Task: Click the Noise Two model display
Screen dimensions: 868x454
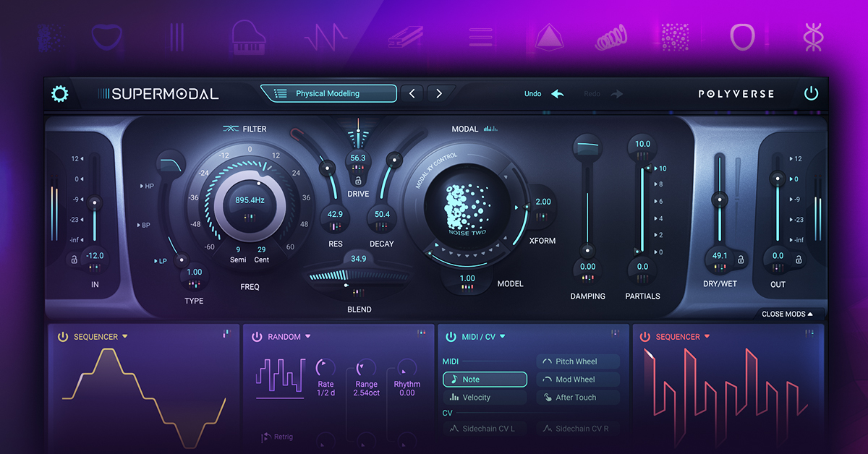Action: tap(467, 207)
